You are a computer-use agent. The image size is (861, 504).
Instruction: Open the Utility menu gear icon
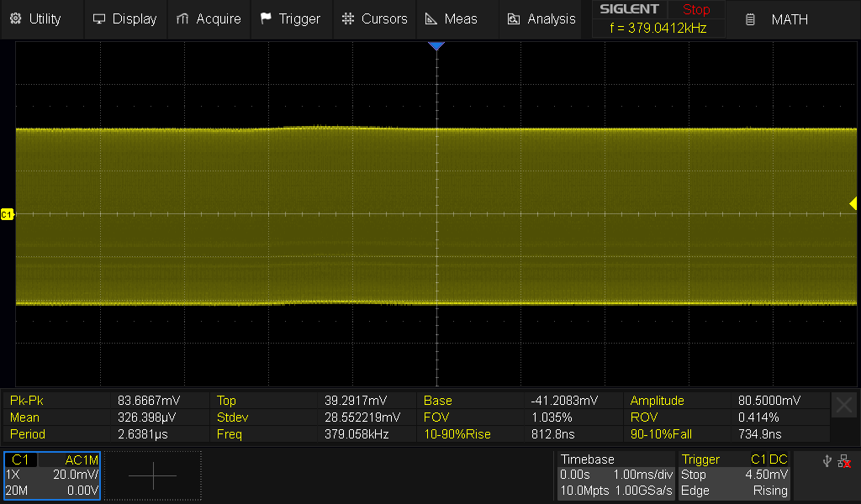pyautogui.click(x=15, y=18)
